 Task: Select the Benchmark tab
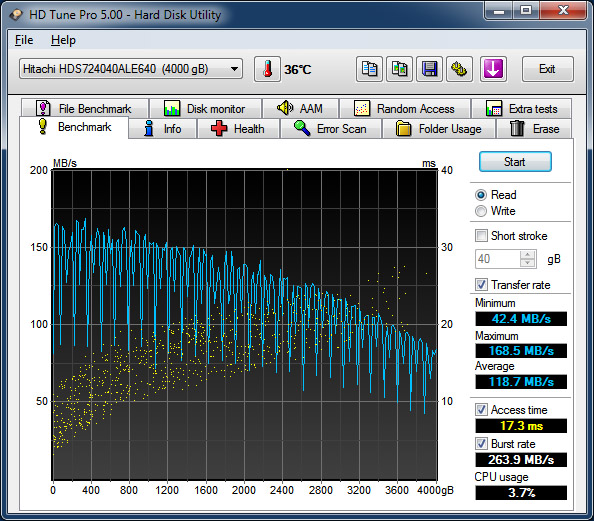tap(74, 127)
